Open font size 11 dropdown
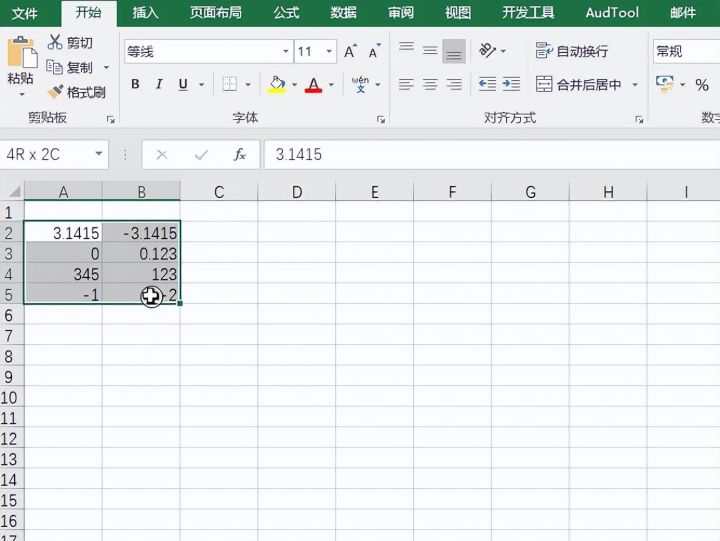The height and width of the screenshot is (541, 720). pos(329,51)
